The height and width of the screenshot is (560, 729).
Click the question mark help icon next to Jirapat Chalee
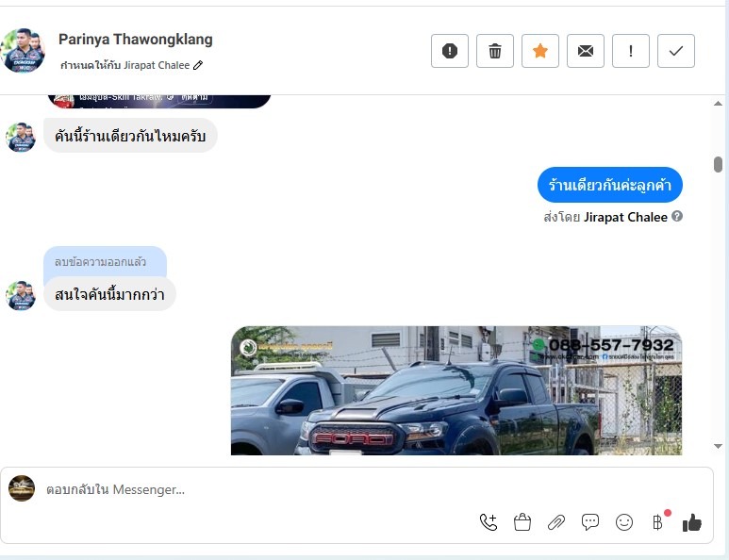[677, 216]
